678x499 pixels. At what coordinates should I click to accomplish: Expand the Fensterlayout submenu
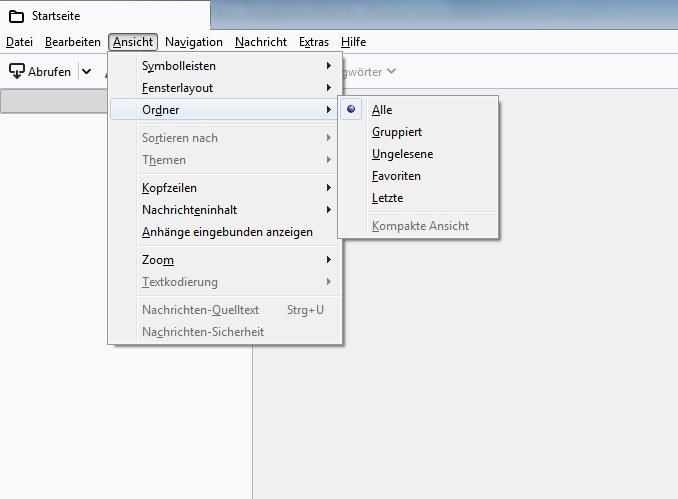[177, 88]
